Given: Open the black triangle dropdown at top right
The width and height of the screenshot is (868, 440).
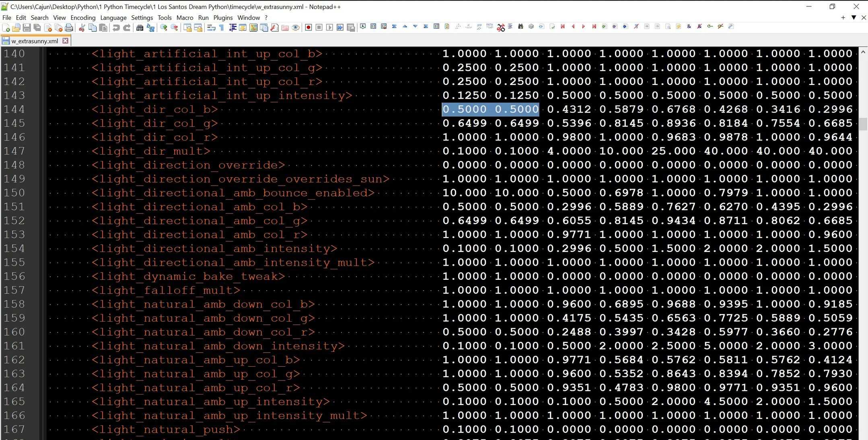Looking at the screenshot, I should 854,18.
